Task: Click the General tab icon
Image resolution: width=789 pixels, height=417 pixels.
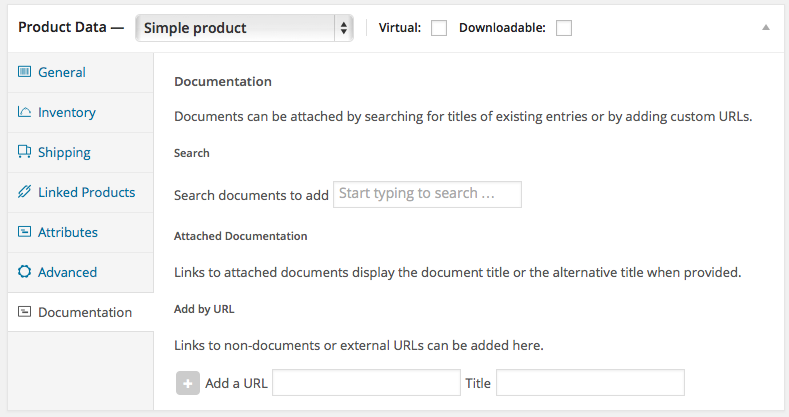Action: pyautogui.click(x=25, y=72)
